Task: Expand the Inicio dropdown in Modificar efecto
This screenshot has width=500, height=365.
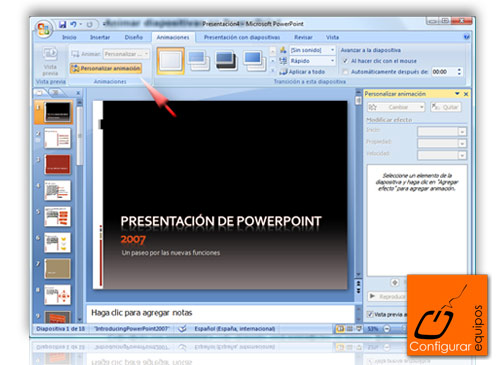Action: click(462, 132)
